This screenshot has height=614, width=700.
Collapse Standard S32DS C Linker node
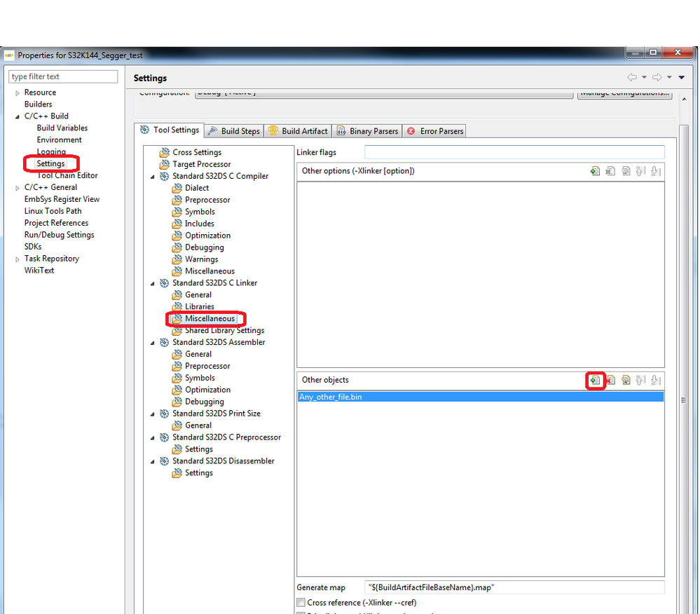click(x=152, y=284)
